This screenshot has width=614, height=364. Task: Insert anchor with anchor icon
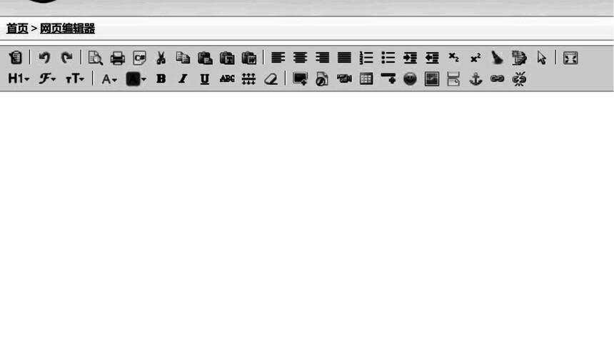(475, 79)
